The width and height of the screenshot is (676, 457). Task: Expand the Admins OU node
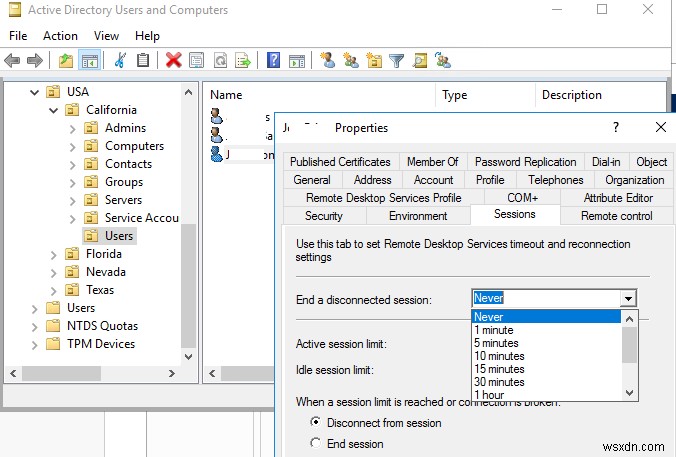tap(72, 128)
